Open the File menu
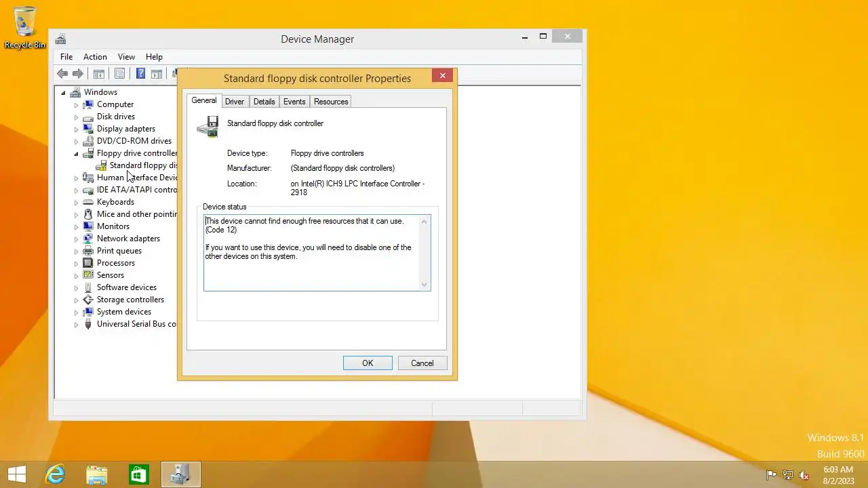 coord(66,57)
